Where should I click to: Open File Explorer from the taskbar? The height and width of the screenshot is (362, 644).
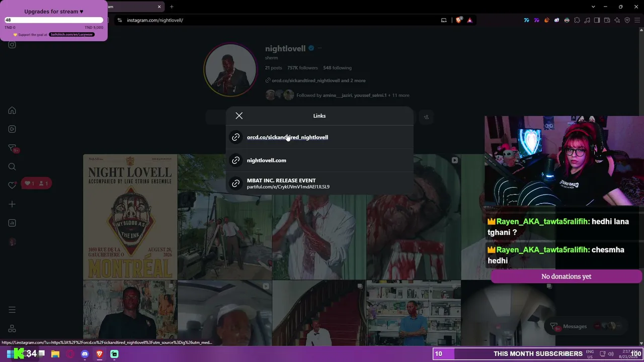coord(55,354)
